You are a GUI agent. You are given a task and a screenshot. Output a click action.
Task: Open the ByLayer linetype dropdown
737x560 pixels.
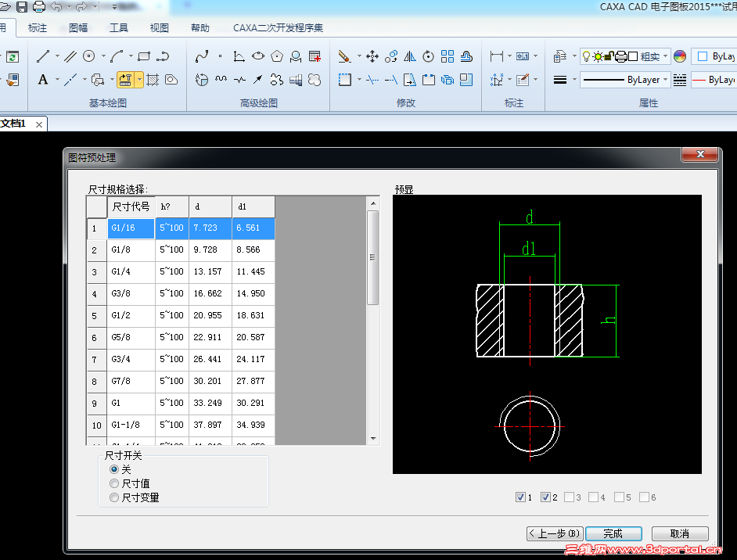coord(624,80)
